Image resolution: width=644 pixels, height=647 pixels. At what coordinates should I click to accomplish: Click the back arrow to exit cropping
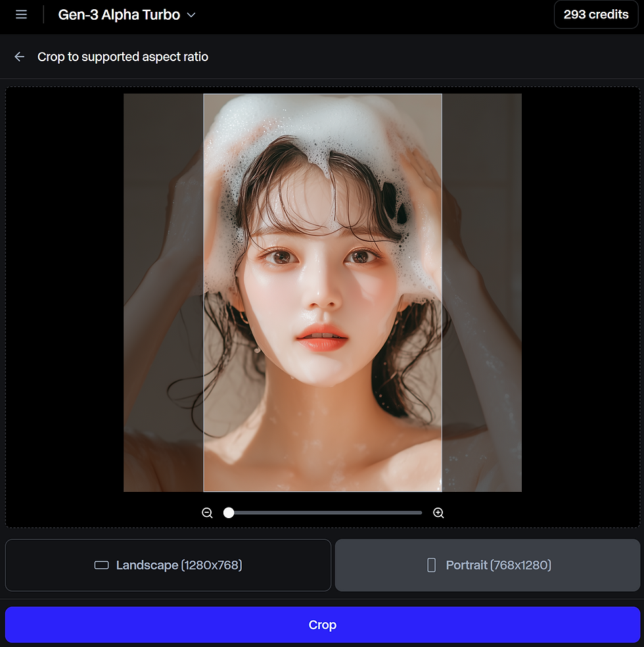[19, 57]
